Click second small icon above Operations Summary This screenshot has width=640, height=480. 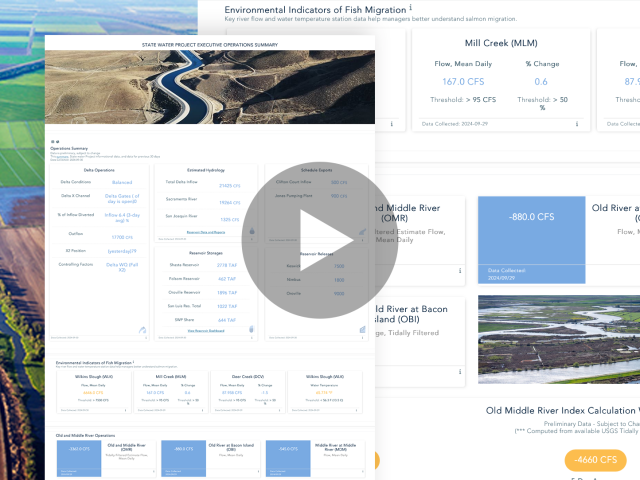(57, 142)
